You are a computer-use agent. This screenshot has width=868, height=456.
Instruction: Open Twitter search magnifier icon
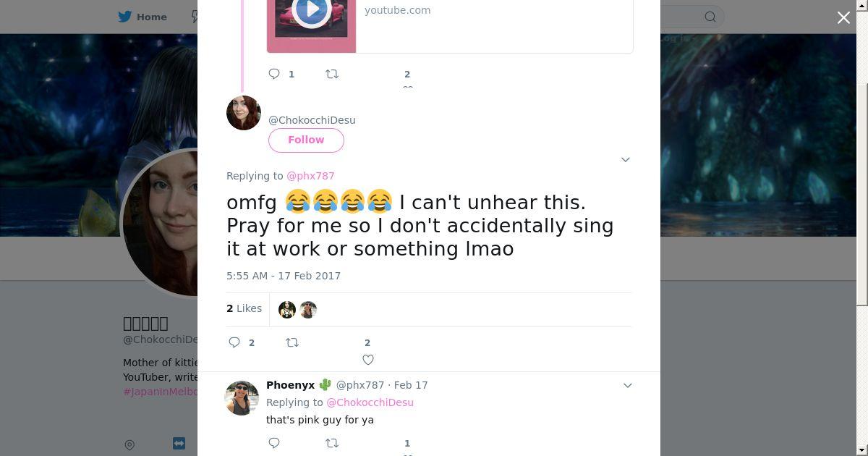710,17
